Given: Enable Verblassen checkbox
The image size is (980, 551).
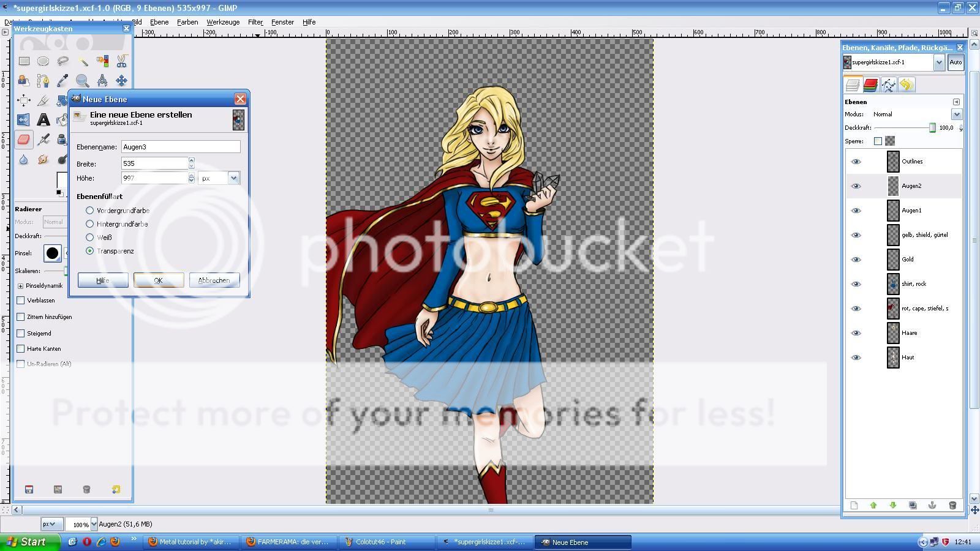Looking at the screenshot, I should [21, 301].
